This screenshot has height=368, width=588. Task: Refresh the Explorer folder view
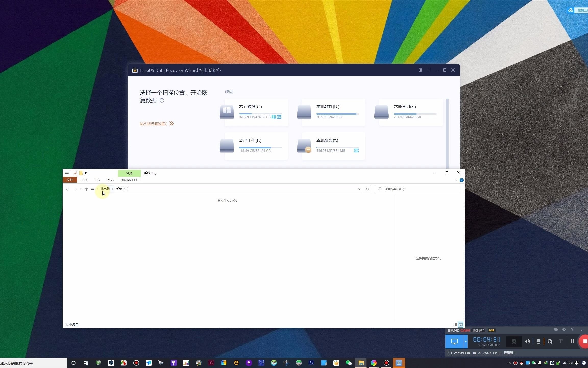pyautogui.click(x=367, y=189)
